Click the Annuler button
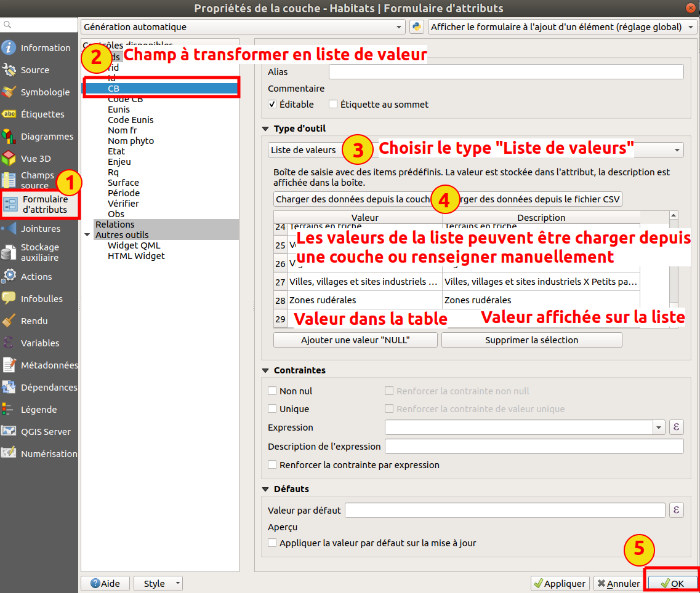This screenshot has height=593, width=700. coord(619,583)
